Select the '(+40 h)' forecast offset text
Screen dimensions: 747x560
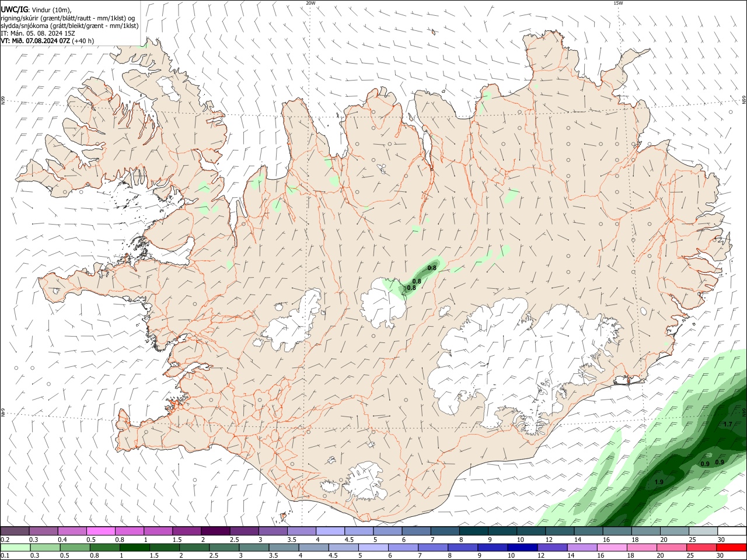pos(83,41)
